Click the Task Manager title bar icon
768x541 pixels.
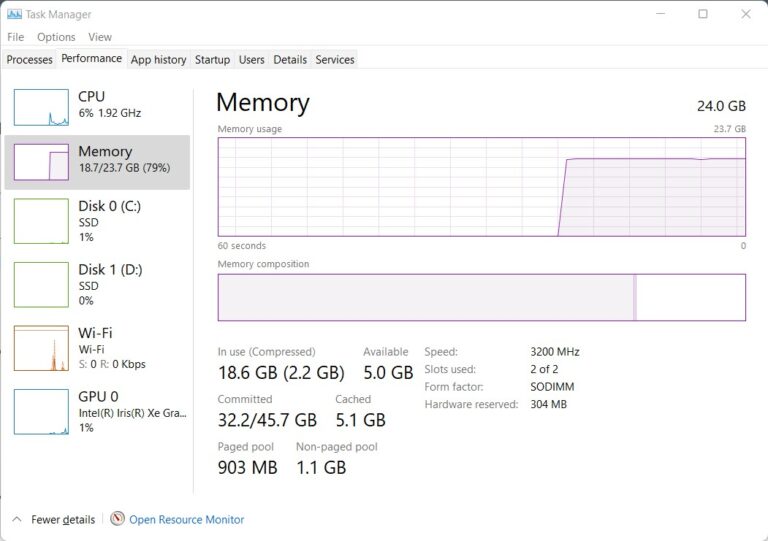click(14, 14)
